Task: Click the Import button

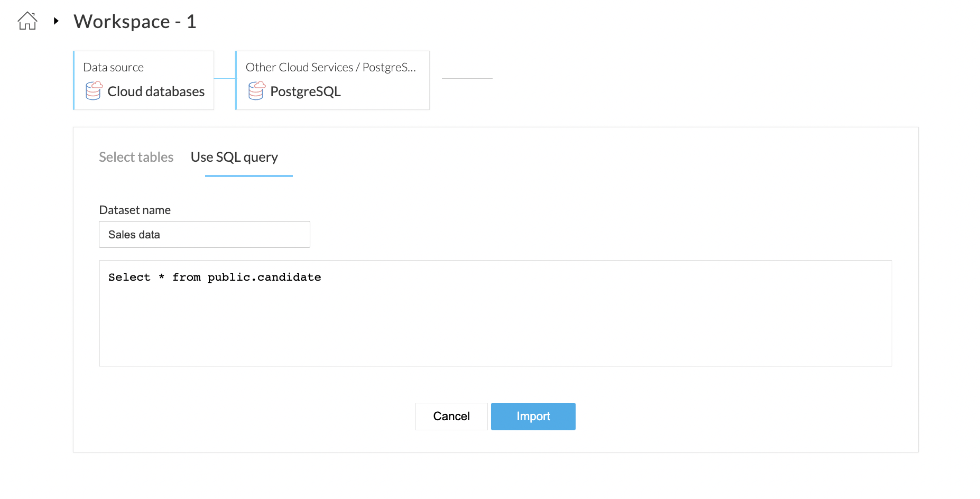Action: (x=533, y=417)
